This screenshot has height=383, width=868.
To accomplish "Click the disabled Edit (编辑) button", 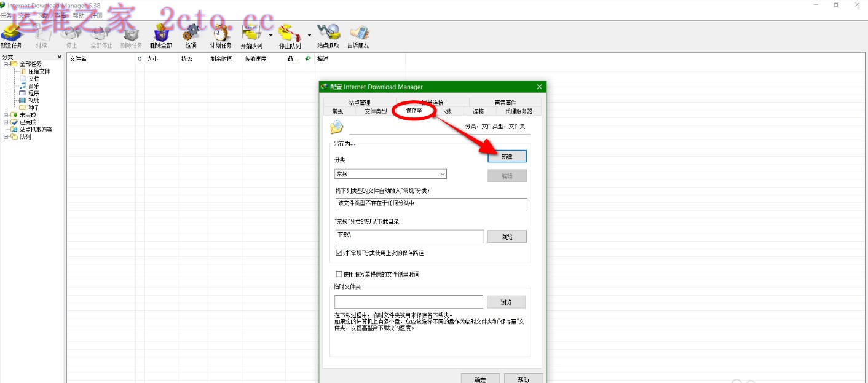I will (x=507, y=176).
